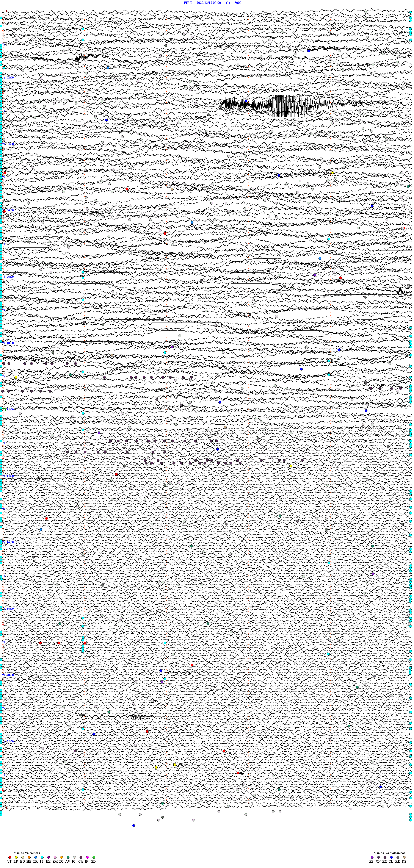Click the PIRN station name in header
This screenshot has height=868, width=414.
click(x=188, y=3)
